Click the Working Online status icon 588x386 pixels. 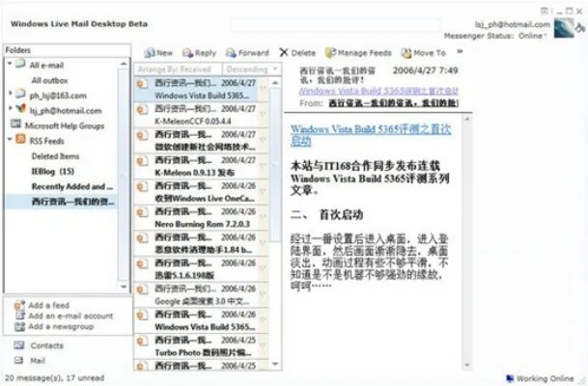510,378
